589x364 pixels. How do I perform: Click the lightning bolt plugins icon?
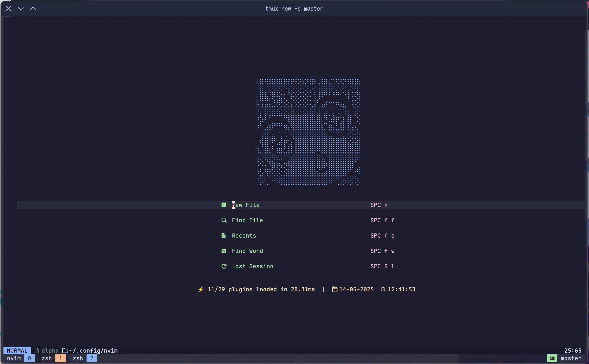[x=201, y=289]
